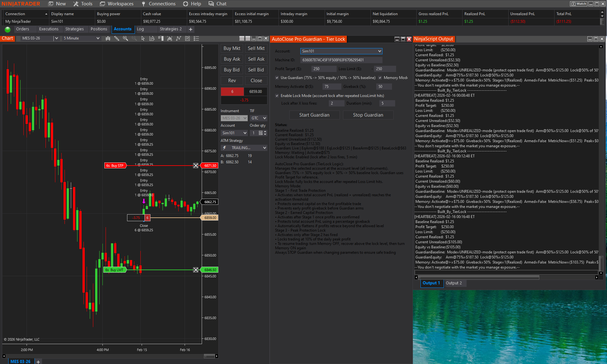Open the chart Properties list icon
This screenshot has width=607, height=364.
(196, 38)
